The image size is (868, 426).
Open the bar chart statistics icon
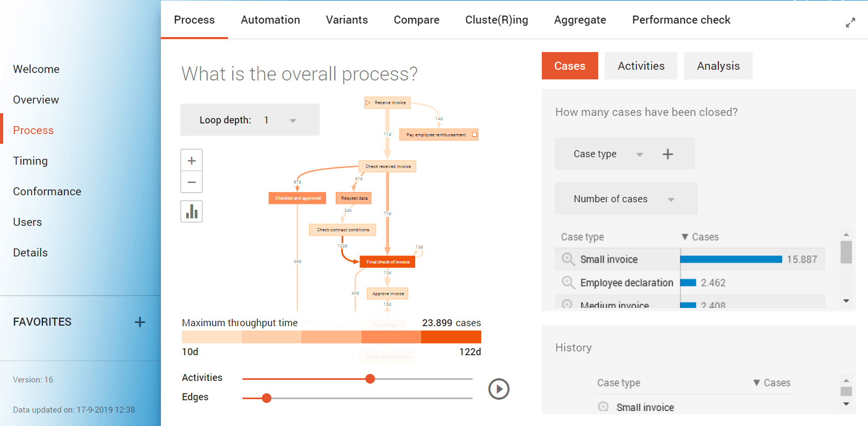point(192,211)
